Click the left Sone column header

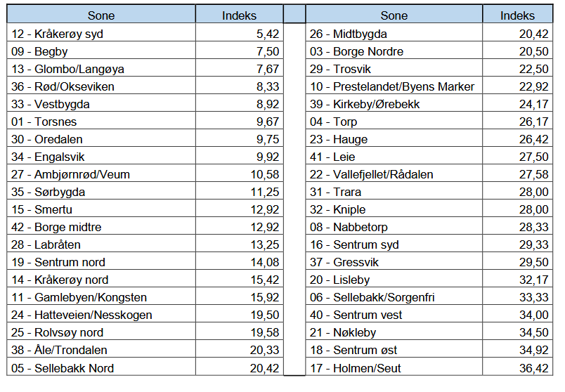point(101,15)
